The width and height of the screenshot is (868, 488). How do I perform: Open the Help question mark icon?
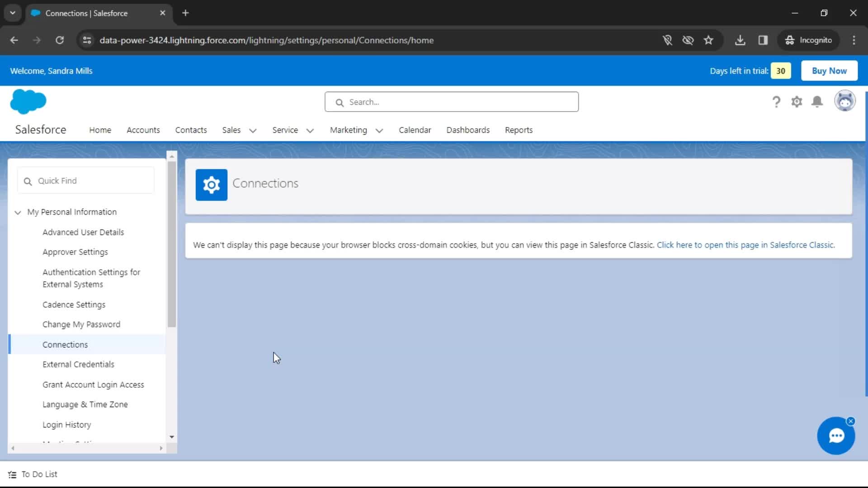click(776, 102)
